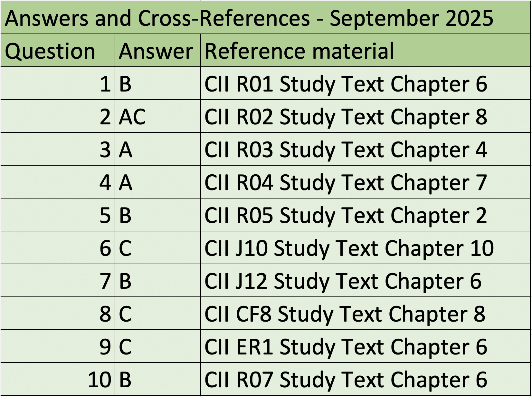Screen dimensions: 532x397
Task: Click the title cell 'Answers and Cross-References - September 2025'
Action: (x=249, y=18)
